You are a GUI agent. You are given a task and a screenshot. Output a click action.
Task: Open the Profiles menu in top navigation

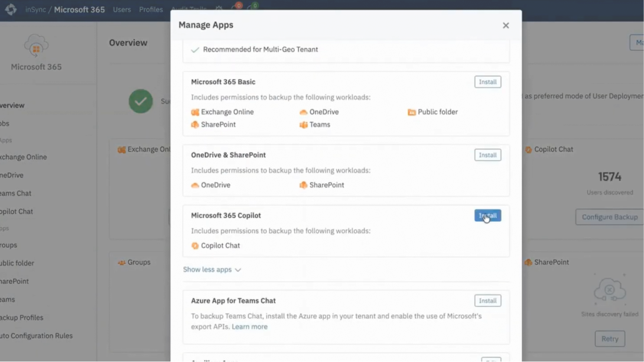click(151, 9)
